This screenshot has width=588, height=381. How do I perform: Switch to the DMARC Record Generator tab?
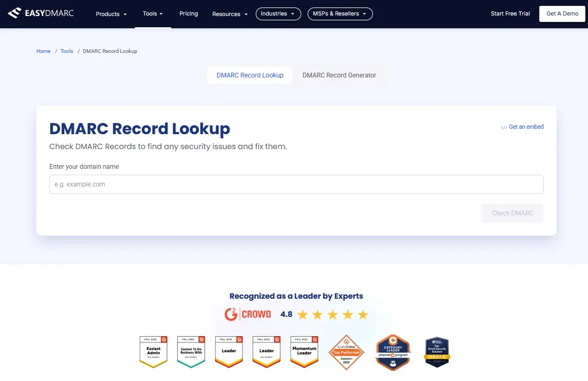pos(339,75)
